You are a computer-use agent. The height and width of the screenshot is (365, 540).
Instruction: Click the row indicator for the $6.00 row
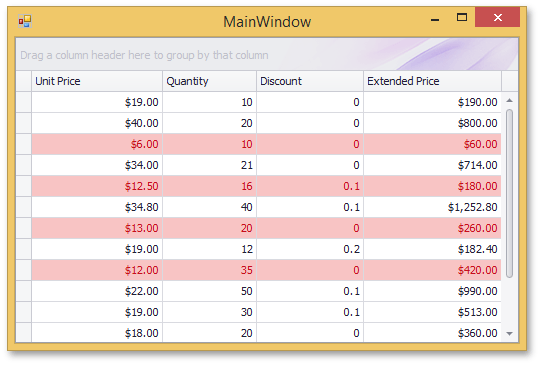point(24,144)
